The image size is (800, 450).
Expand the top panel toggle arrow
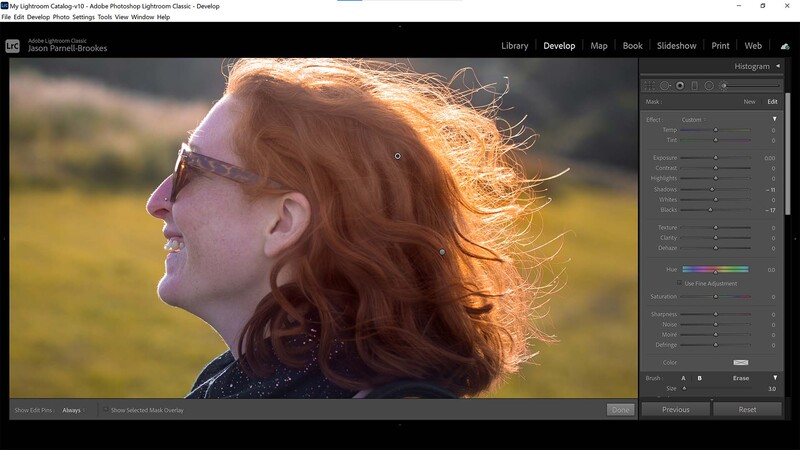click(x=400, y=26)
